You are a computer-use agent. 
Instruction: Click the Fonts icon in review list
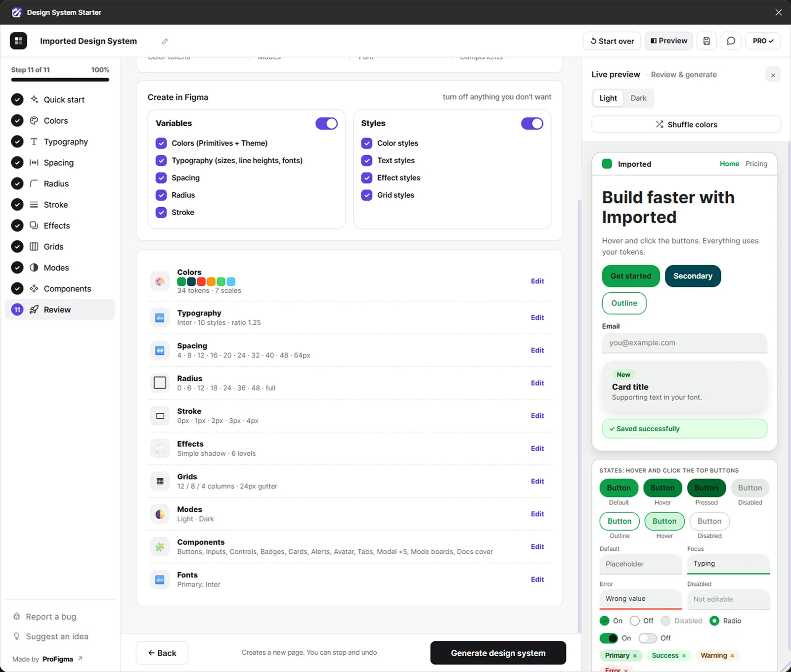[x=160, y=580]
